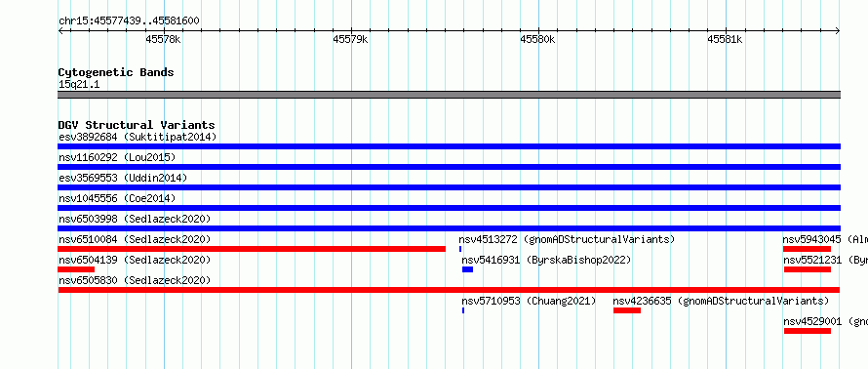Open nsv6505830 (Sedlazeck2020) variant label

pyautogui.click(x=135, y=280)
